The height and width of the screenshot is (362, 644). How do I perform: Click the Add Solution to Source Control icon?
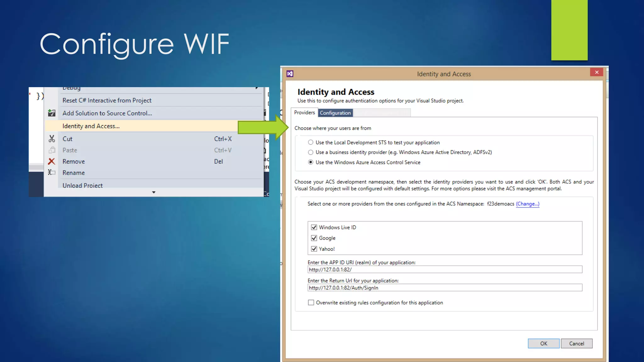tap(52, 113)
